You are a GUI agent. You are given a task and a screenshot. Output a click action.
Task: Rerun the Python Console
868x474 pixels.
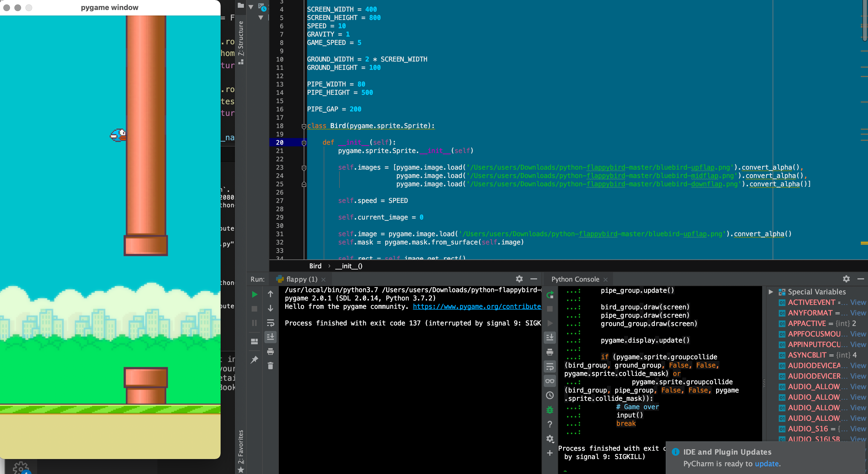pos(550,295)
